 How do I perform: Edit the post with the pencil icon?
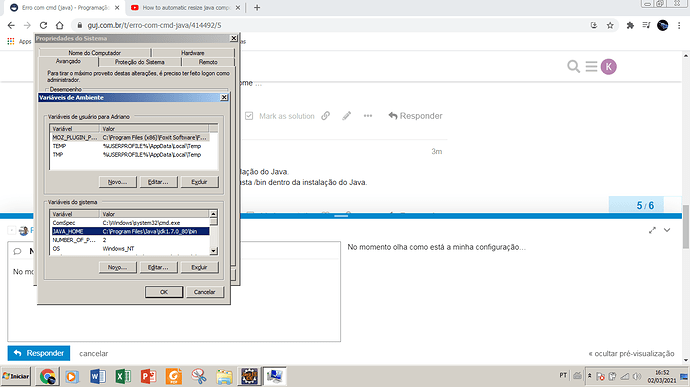[x=347, y=116]
